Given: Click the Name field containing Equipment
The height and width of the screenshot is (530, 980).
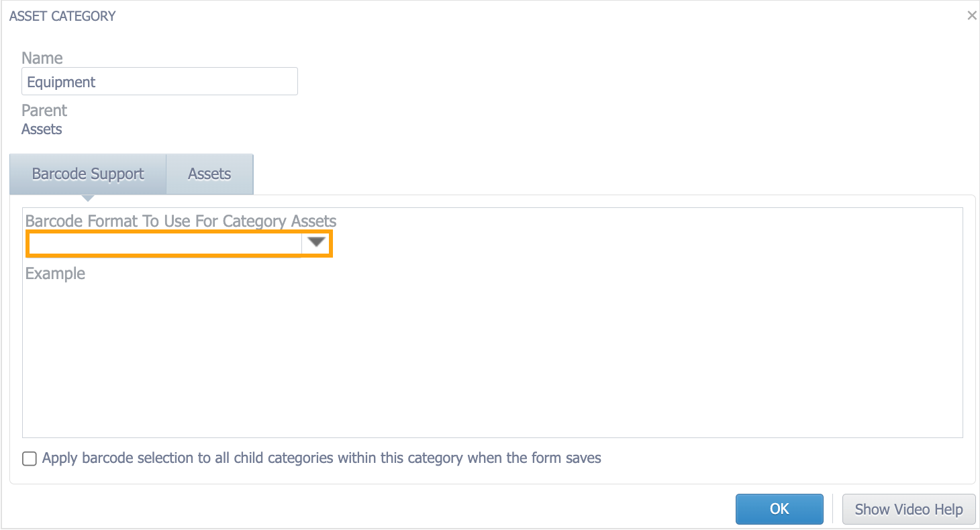Looking at the screenshot, I should (x=160, y=81).
